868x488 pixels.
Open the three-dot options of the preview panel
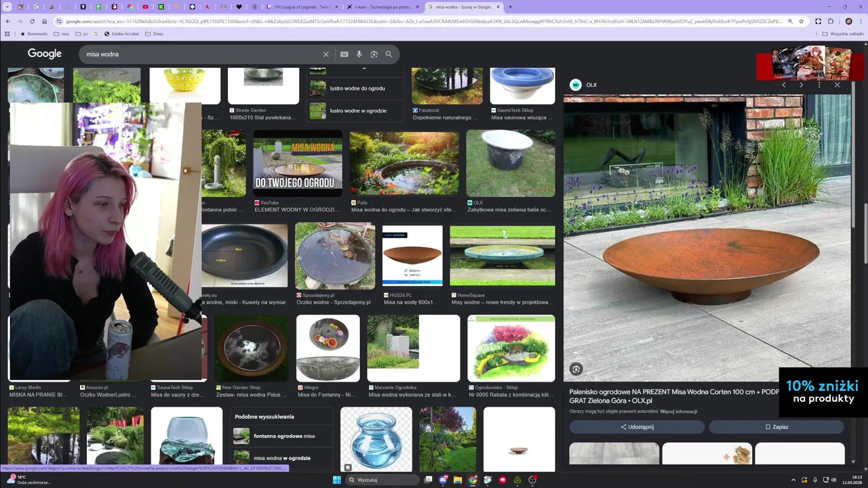819,85
